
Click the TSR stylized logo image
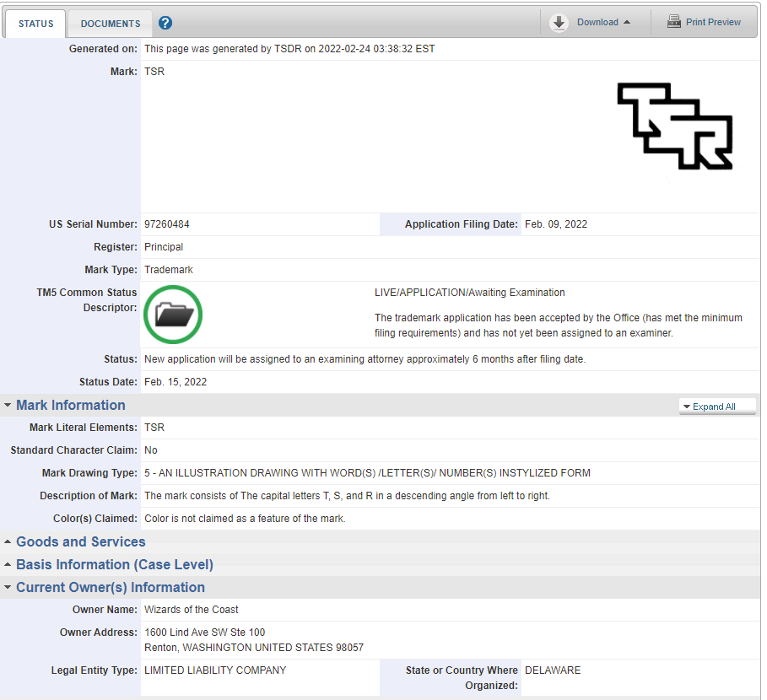674,127
